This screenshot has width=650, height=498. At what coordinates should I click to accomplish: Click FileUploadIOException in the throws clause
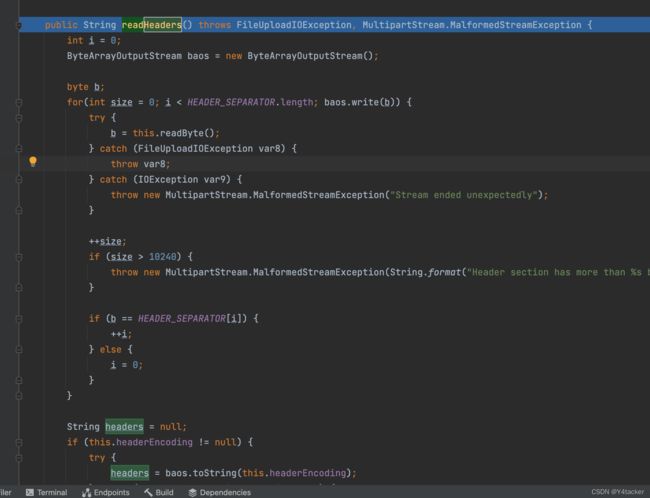(293, 25)
